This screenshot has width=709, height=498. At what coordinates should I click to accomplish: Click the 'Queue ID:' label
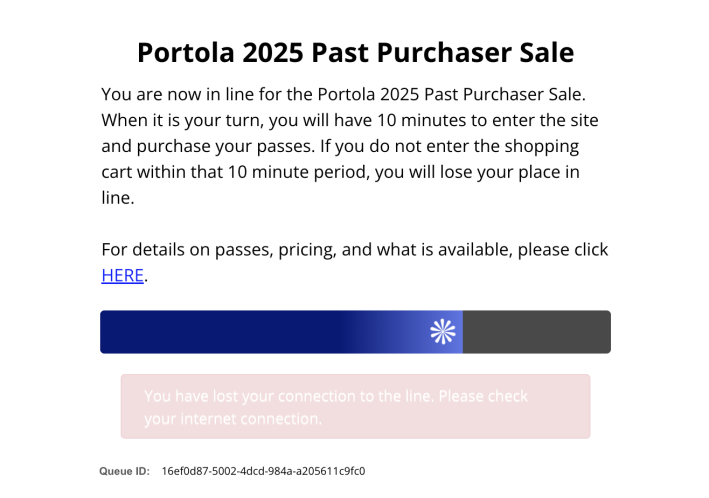point(124,471)
